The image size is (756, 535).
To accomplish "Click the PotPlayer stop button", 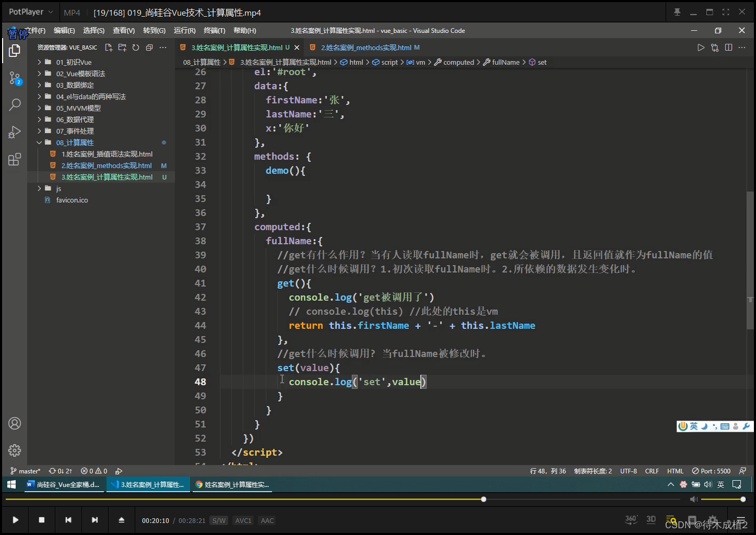I will point(42,520).
